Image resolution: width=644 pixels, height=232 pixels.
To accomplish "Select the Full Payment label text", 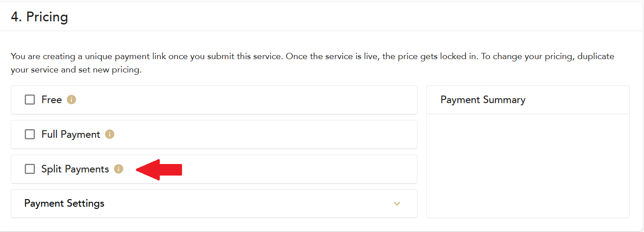I will tap(71, 134).
